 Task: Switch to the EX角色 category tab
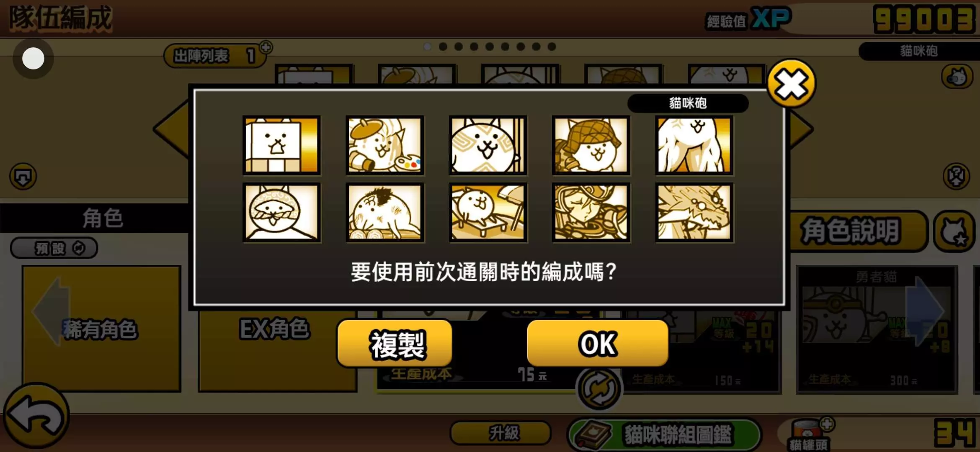[274, 329]
